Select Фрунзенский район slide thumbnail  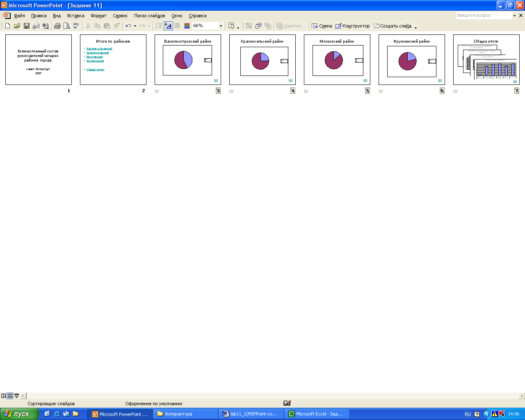(x=412, y=59)
